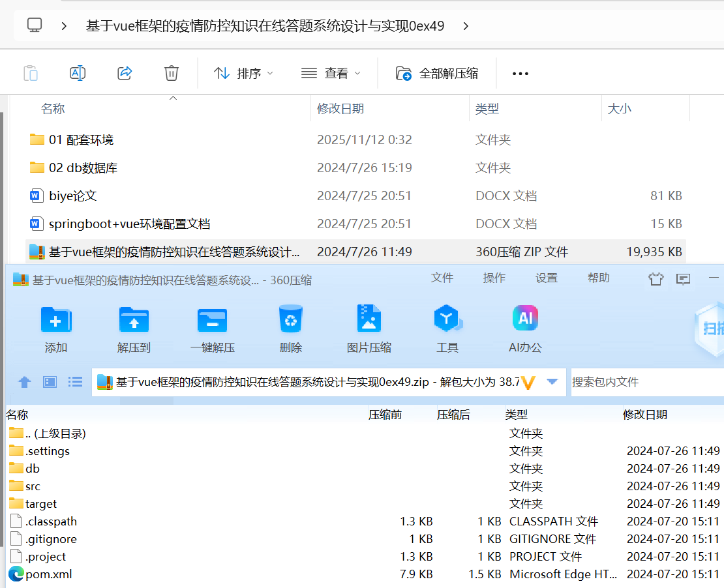The image size is (724, 588).
Task: Switch to large icon view in 360压缩
Action: point(49,382)
